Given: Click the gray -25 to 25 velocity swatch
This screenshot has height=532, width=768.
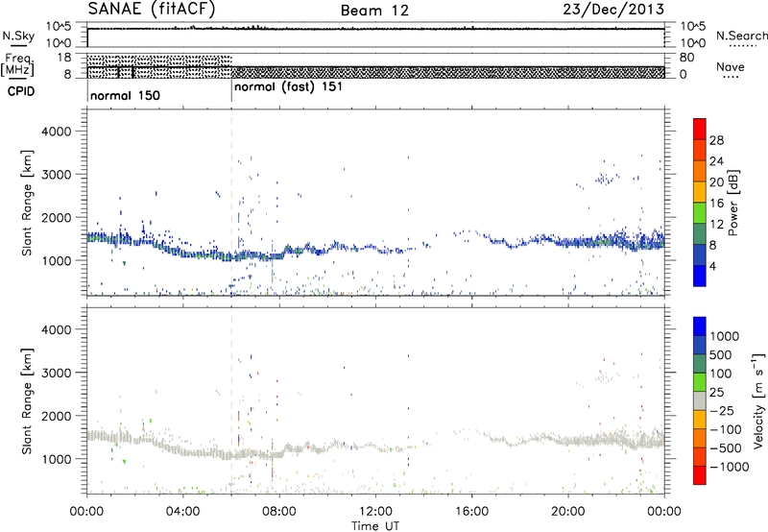Looking at the screenshot, I should click(700, 400).
